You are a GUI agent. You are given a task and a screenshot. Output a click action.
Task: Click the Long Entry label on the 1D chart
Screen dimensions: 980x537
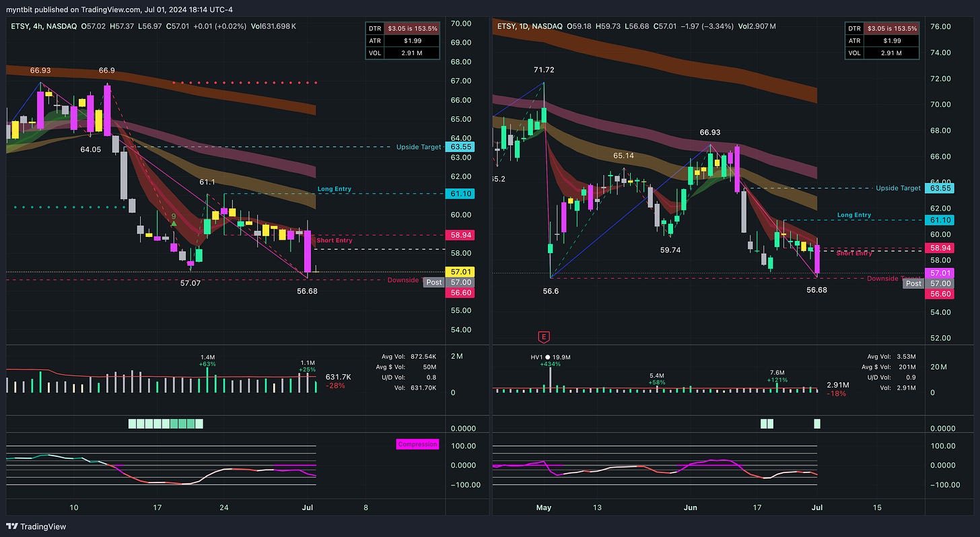click(854, 215)
